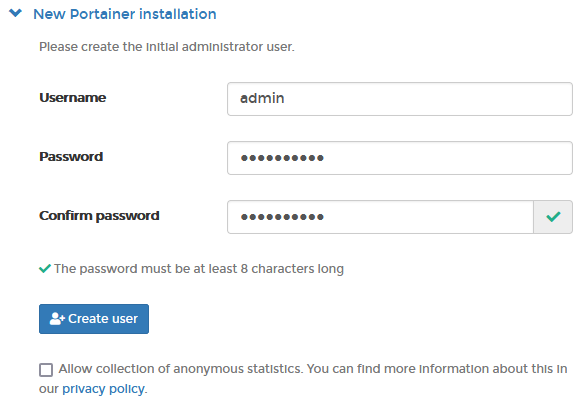Click the green checkmark beside Confirm password

553,217
